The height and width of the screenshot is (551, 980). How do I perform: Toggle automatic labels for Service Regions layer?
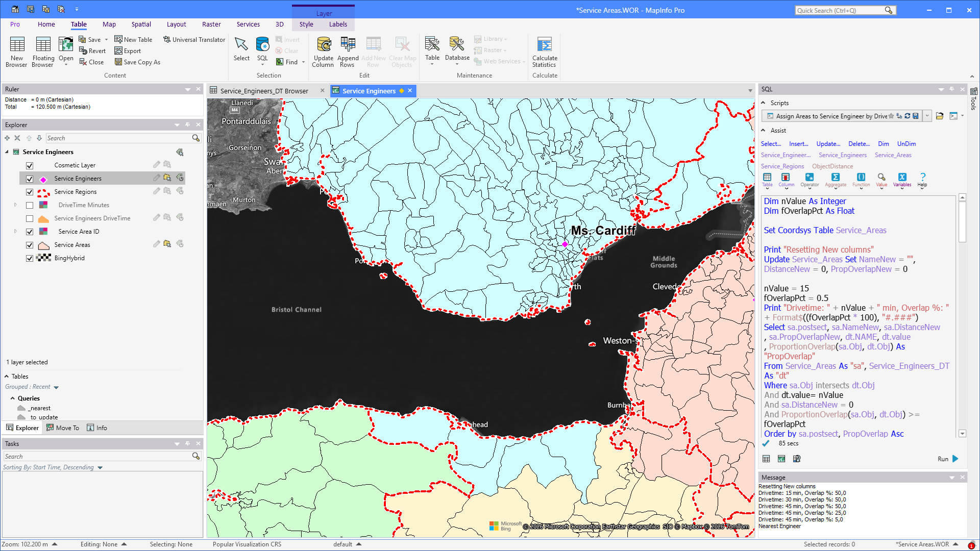click(x=180, y=191)
